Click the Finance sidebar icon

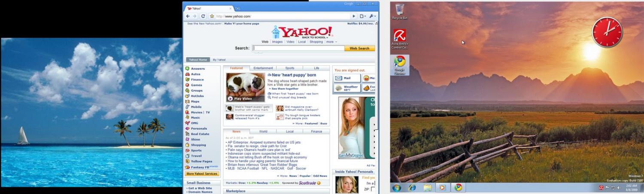(187, 80)
